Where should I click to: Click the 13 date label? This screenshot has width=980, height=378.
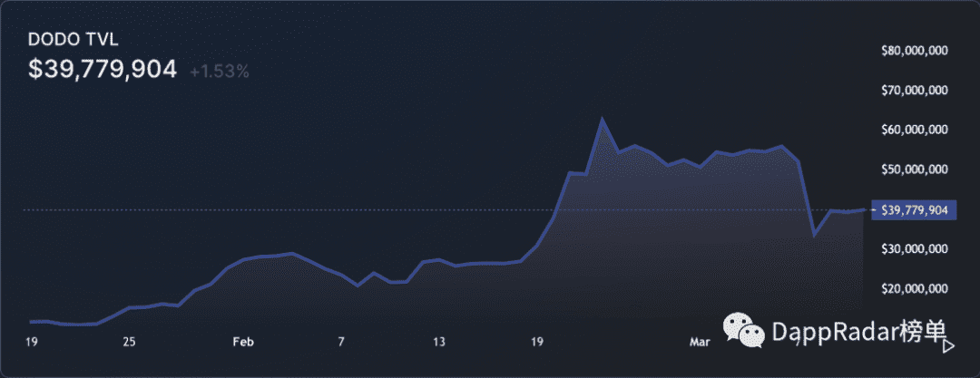[x=439, y=342]
